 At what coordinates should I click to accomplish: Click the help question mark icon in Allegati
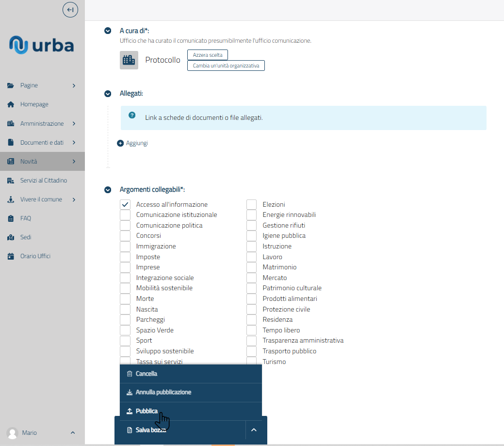tap(132, 116)
